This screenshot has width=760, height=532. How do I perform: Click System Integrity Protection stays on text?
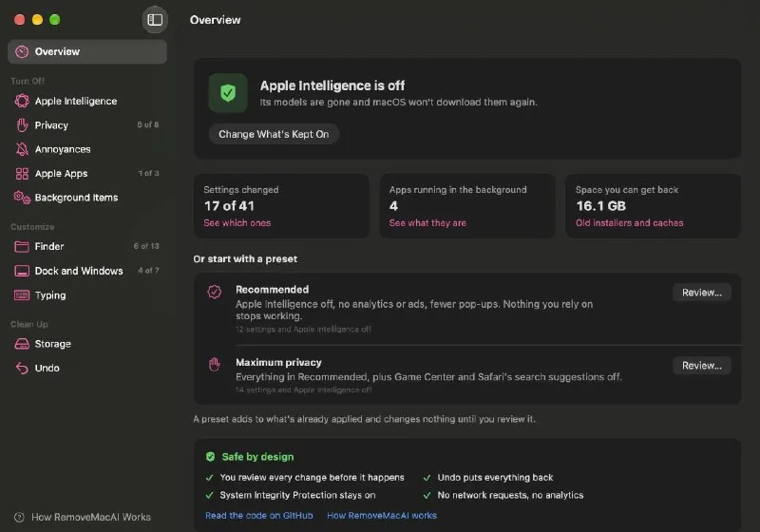tap(297, 495)
